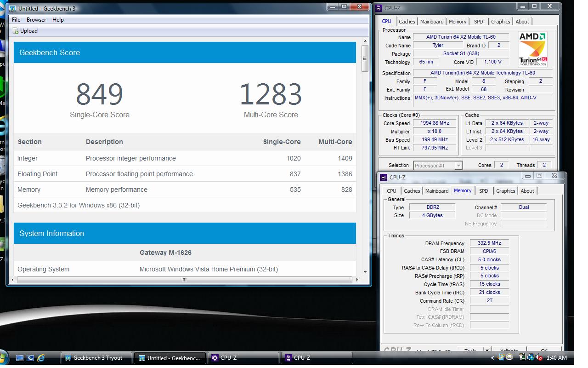Select SPD tab in upper CPU-Z window
This screenshot has height=368, width=588.
click(x=478, y=22)
